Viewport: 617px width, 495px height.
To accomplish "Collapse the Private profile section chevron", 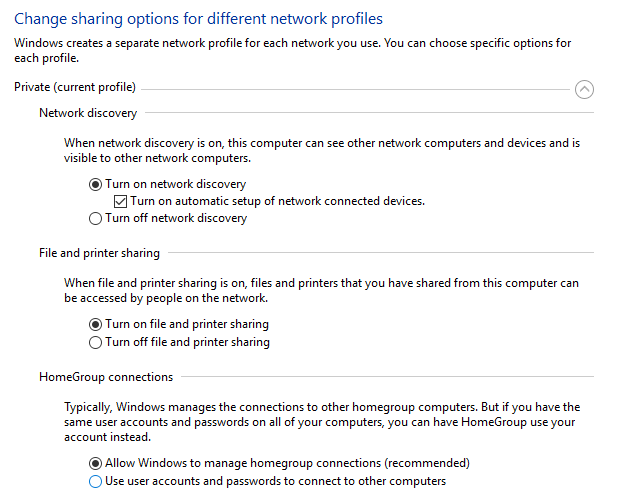I will click(585, 89).
